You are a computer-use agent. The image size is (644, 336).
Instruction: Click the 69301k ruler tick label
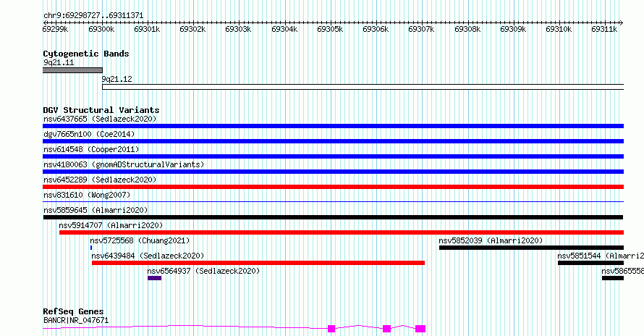click(147, 29)
